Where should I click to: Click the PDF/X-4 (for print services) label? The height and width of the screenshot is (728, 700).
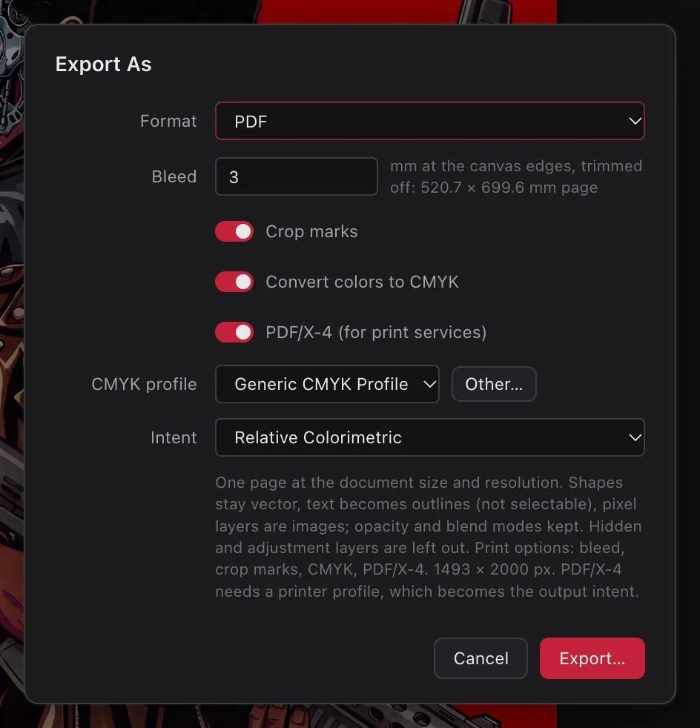click(376, 332)
